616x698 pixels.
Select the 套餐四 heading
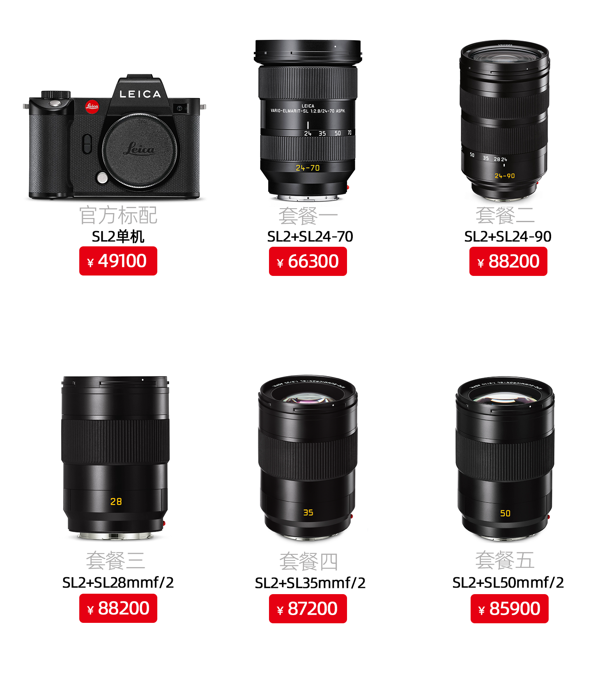[308, 561]
